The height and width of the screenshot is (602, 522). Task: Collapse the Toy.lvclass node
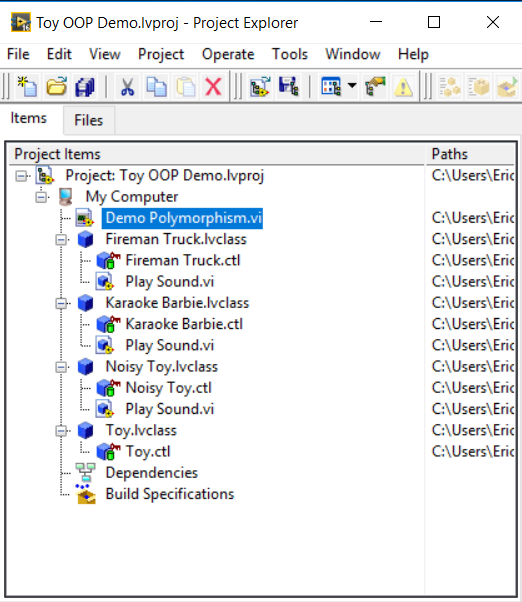coord(61,431)
